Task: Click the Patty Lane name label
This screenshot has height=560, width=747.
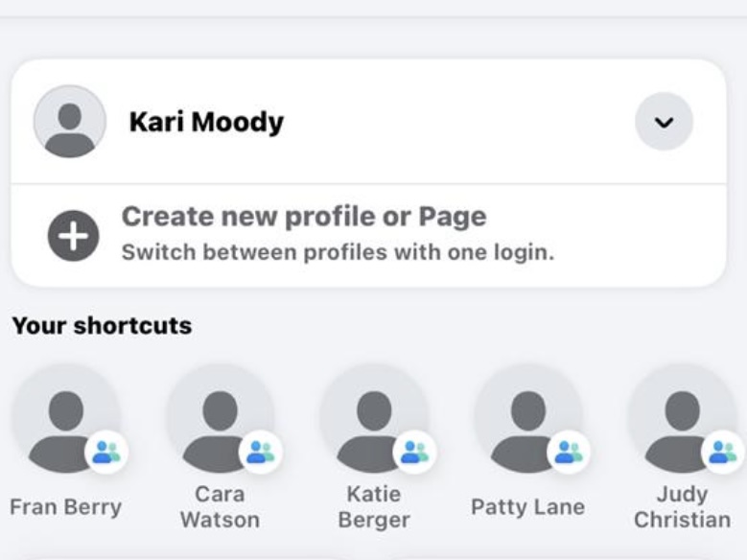Action: coord(527,507)
